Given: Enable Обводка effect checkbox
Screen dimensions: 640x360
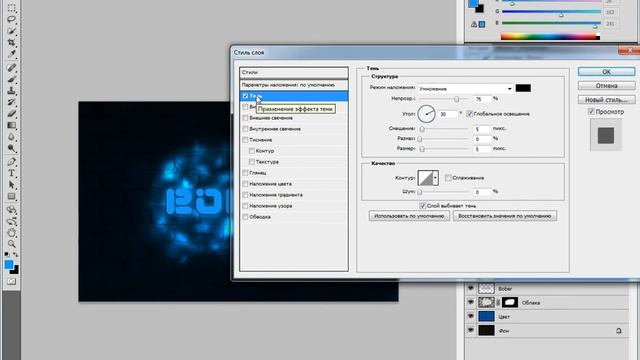Looking at the screenshot, I should tap(245, 217).
